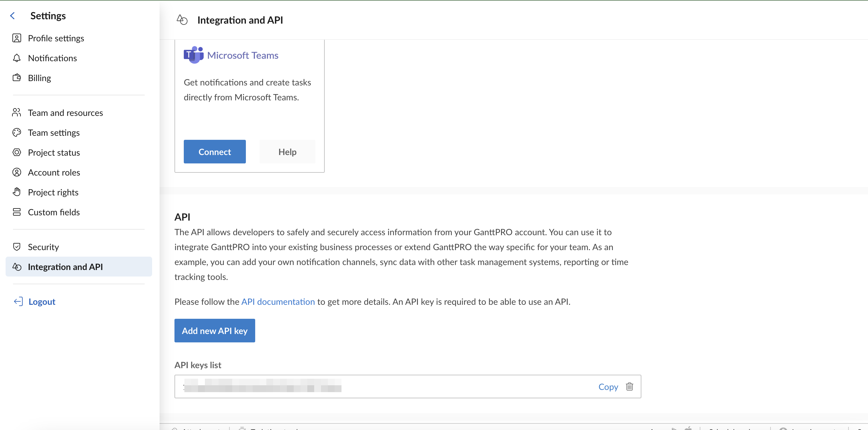The image size is (868, 430).
Task: Go to Account roles page
Action: pos(54,172)
